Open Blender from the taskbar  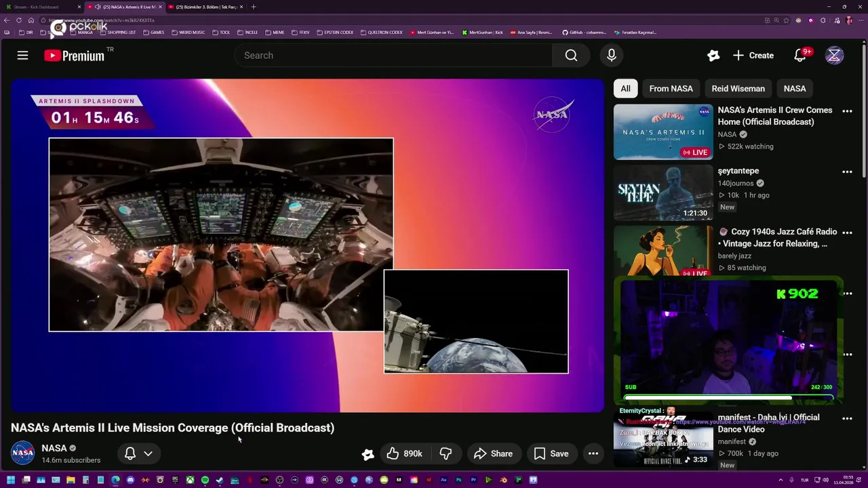503,480
